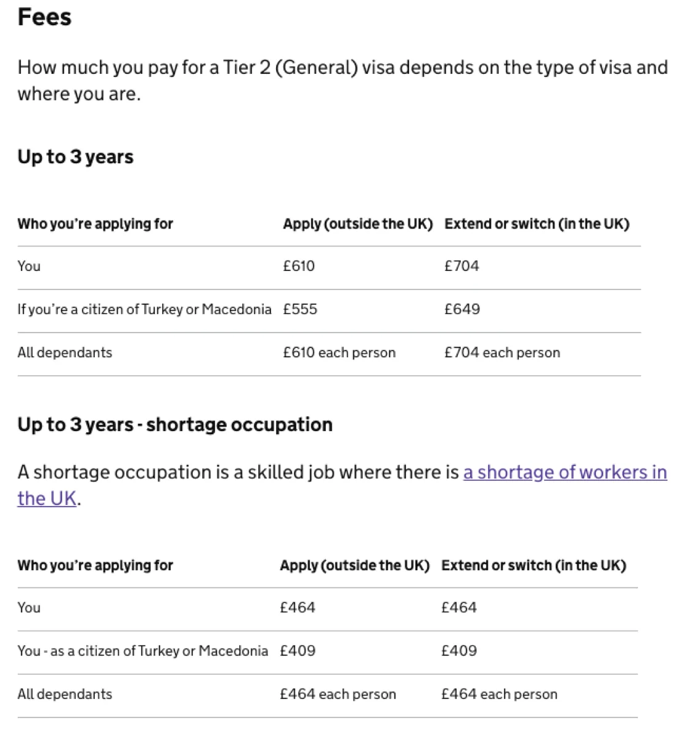Select the £409 apply fee in shortage table

298,651
